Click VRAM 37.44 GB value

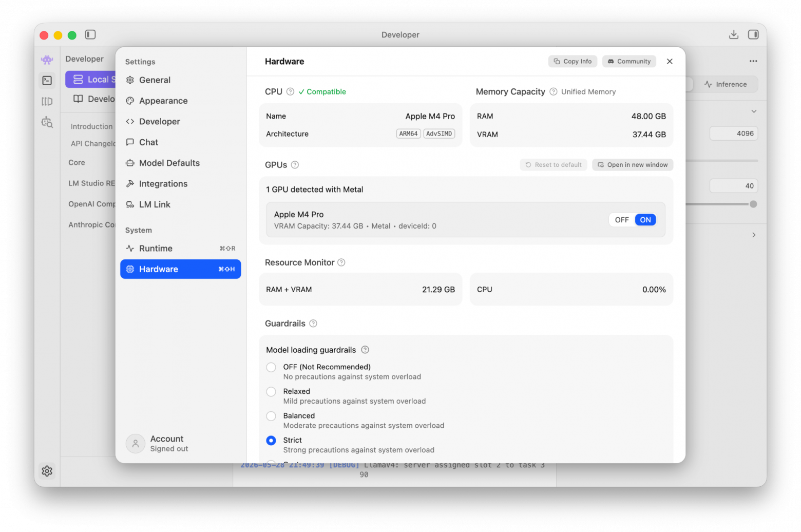649,135
